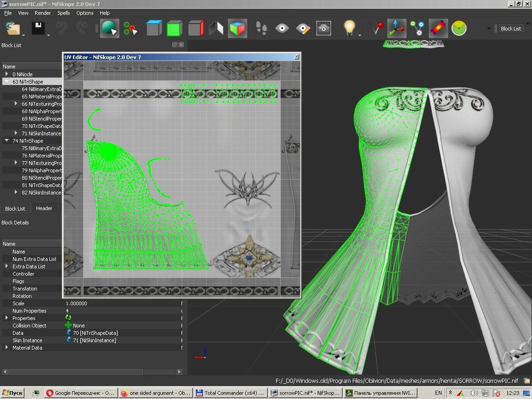Select the top view blue cube icon
This screenshot has width=532, height=399.
click(154, 28)
